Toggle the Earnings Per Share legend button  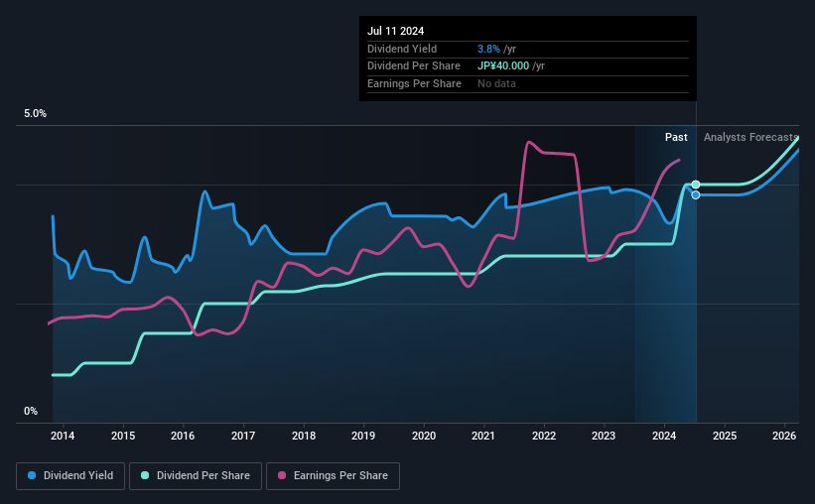click(333, 476)
